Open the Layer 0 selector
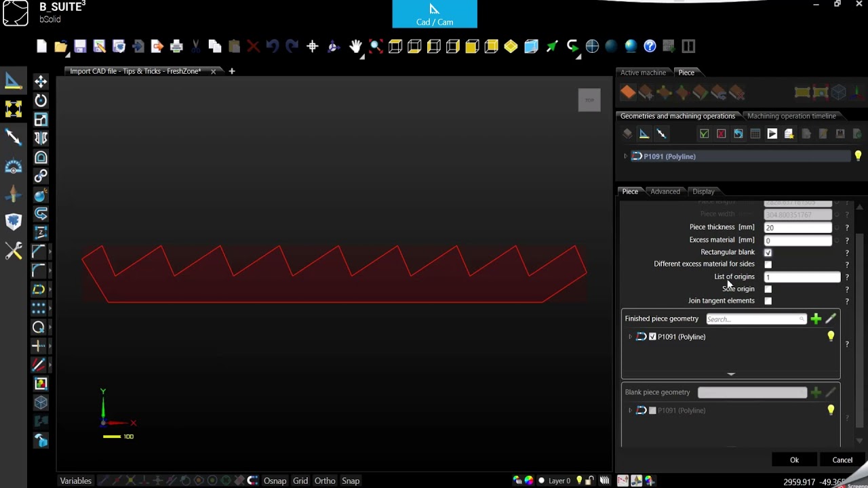Image resolution: width=868 pixels, height=488 pixels. pos(559,481)
